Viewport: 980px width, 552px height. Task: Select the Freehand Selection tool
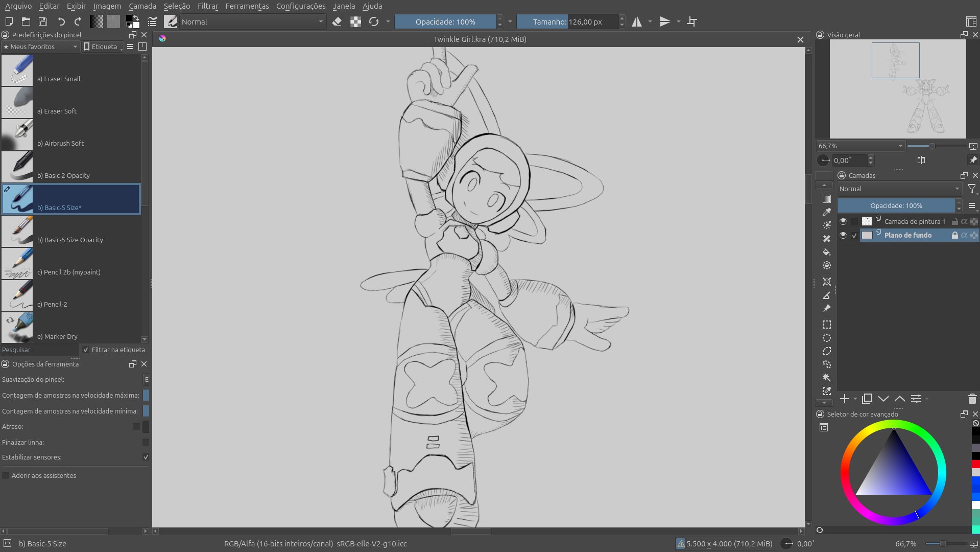tap(827, 364)
